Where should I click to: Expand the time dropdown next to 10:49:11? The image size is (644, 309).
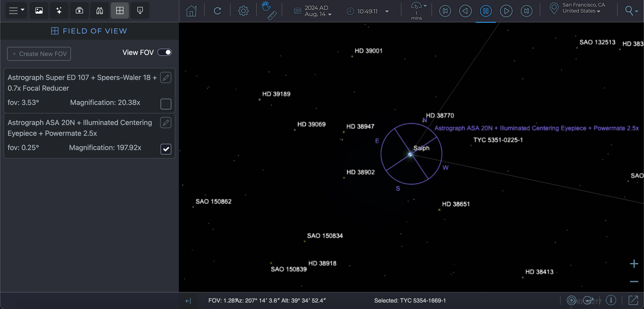387,11
